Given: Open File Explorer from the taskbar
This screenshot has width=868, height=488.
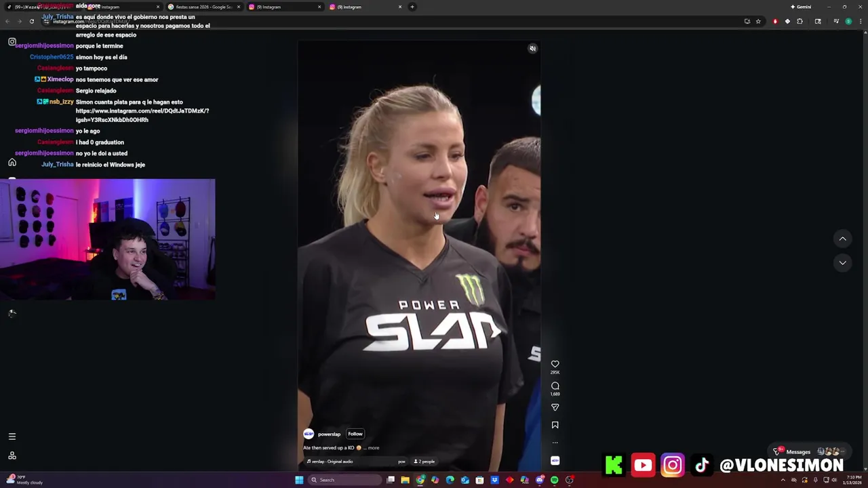Looking at the screenshot, I should point(405,480).
